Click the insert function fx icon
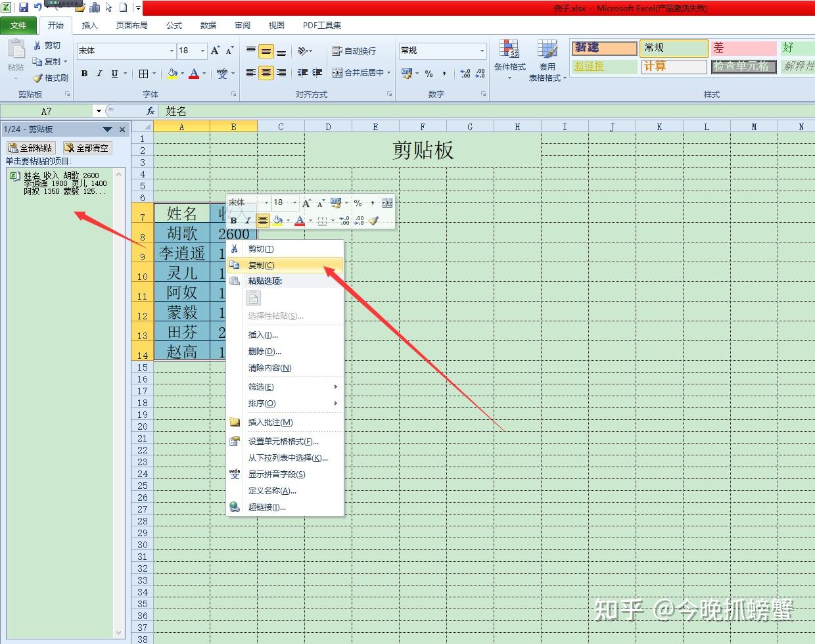 click(151, 111)
